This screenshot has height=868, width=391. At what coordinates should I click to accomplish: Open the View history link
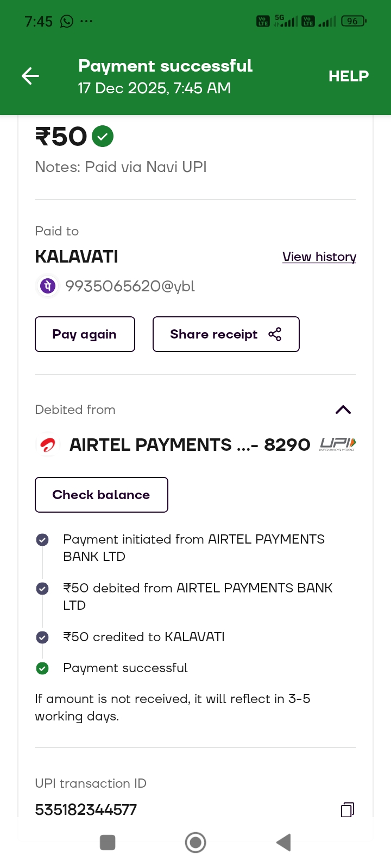tap(319, 257)
